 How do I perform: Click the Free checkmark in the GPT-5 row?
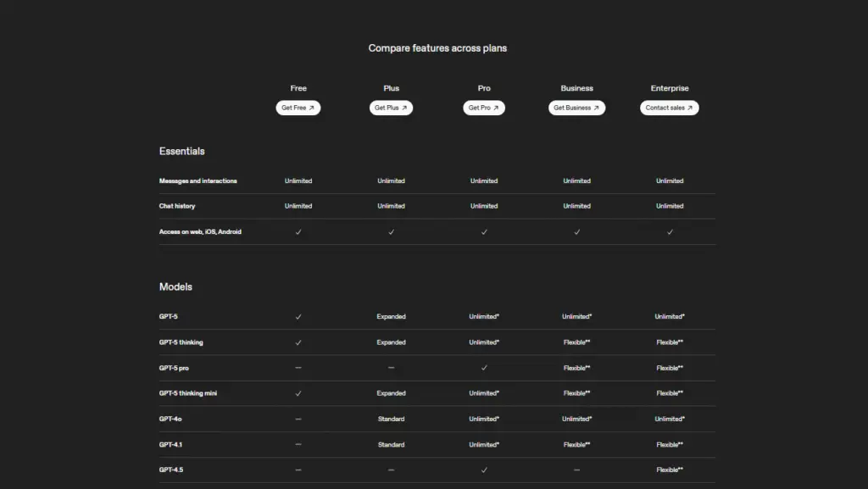point(298,317)
